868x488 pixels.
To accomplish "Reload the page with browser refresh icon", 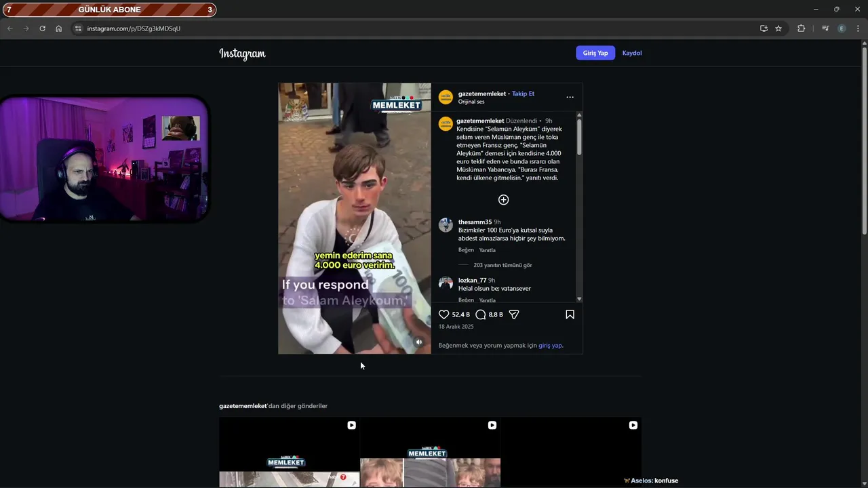I will (x=42, y=28).
